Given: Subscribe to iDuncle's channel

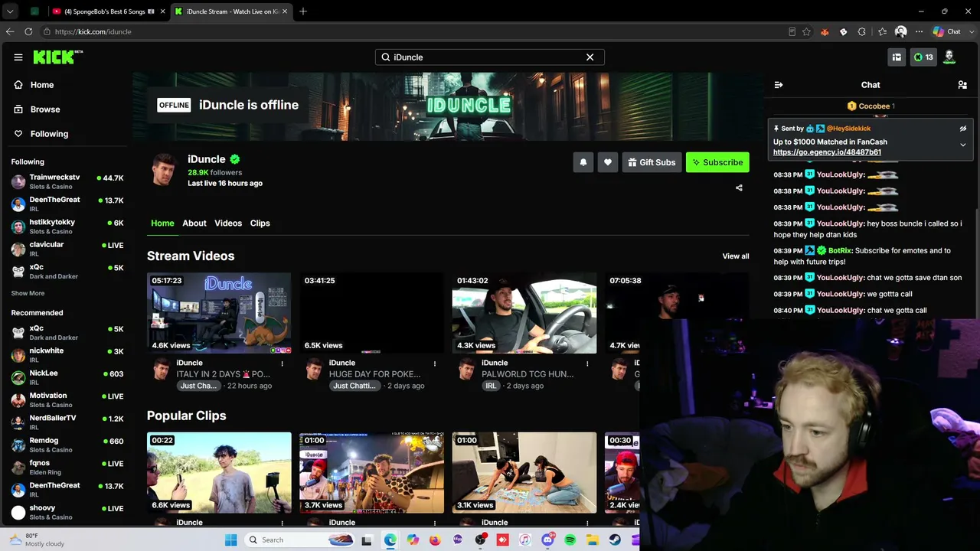Looking at the screenshot, I should [x=717, y=162].
